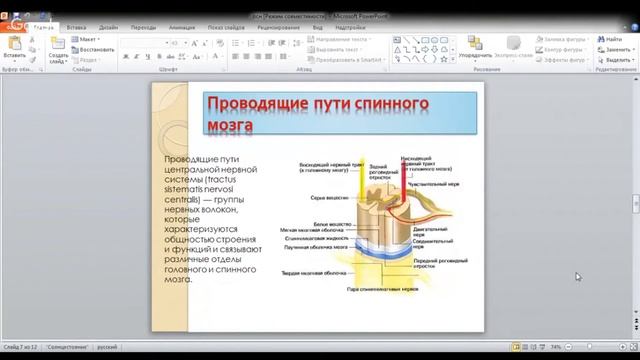640x360 pixels.
Task: Align text right toggle
Action: 258,56
